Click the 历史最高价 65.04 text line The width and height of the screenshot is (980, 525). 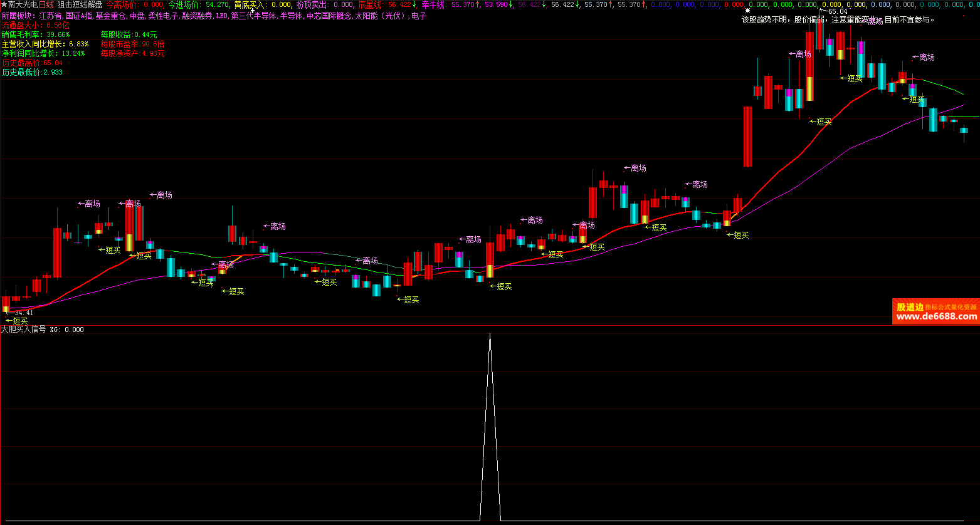tap(32, 63)
